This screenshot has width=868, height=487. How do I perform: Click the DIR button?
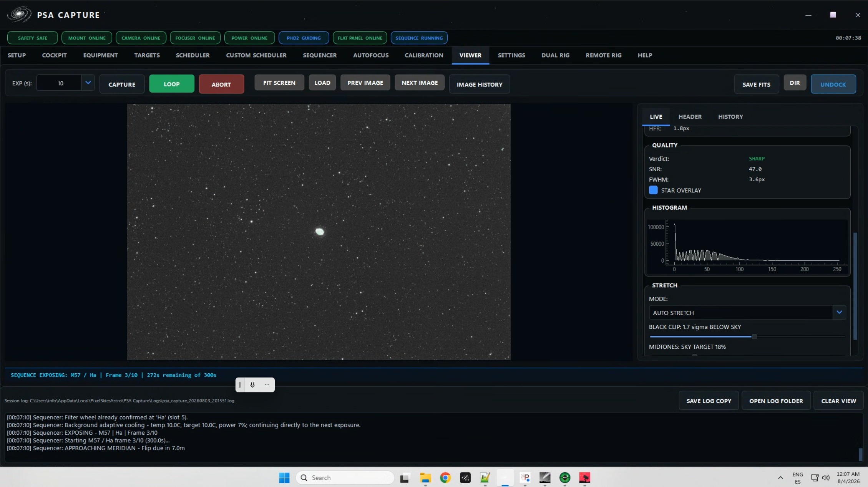[x=795, y=83]
